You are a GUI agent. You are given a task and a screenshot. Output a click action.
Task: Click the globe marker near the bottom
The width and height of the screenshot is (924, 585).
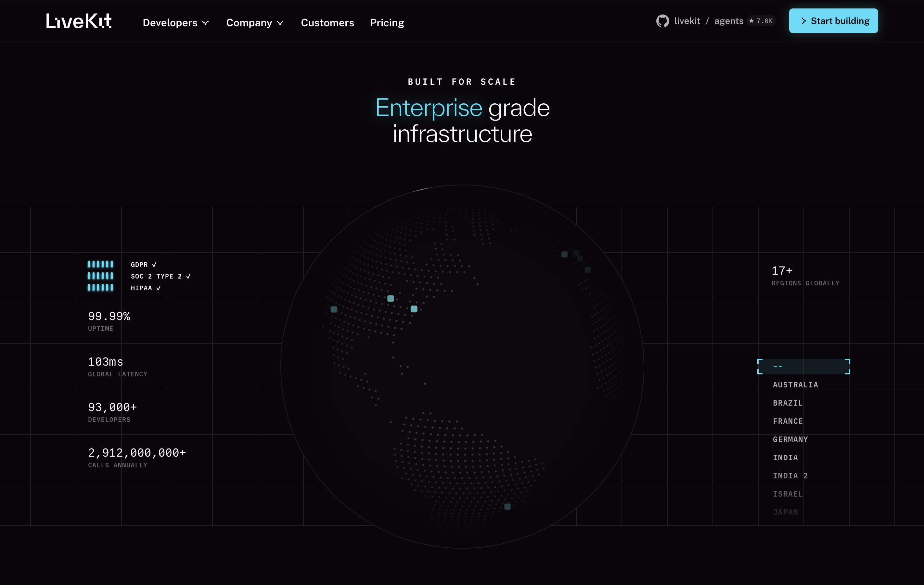(x=507, y=507)
